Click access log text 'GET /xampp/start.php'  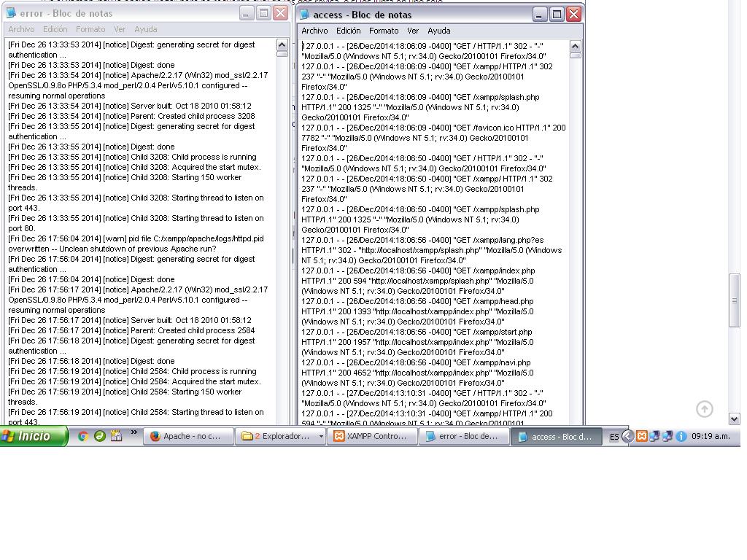coord(494,332)
